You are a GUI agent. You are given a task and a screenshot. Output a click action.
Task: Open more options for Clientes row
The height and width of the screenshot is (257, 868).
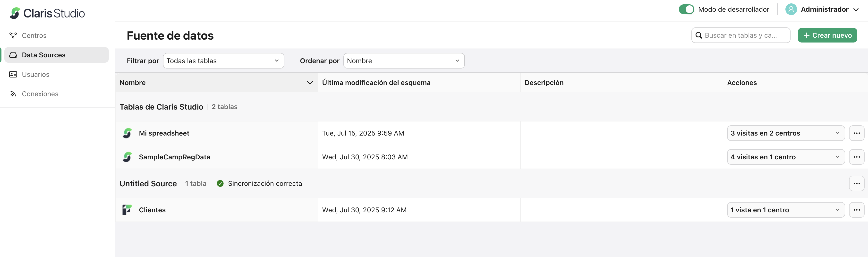tap(856, 210)
